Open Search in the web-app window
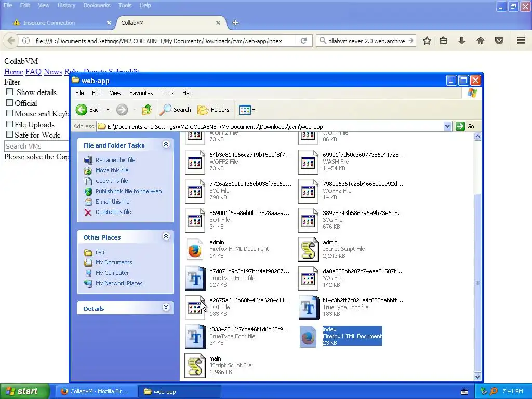 pyautogui.click(x=175, y=110)
